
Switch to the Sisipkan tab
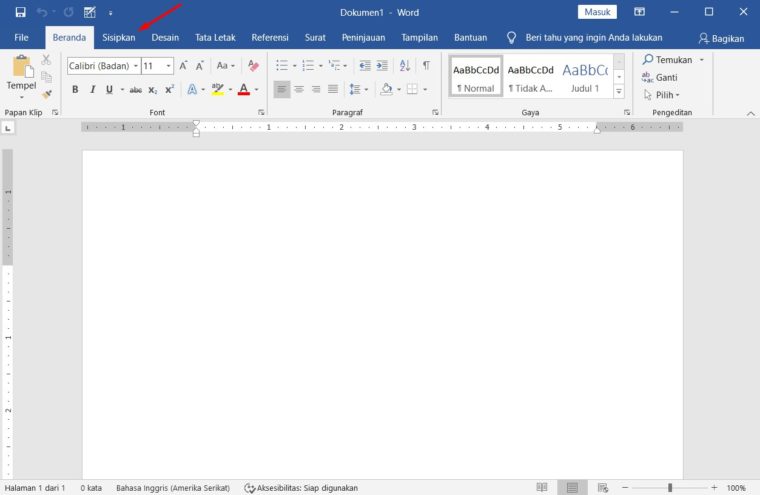tap(118, 37)
